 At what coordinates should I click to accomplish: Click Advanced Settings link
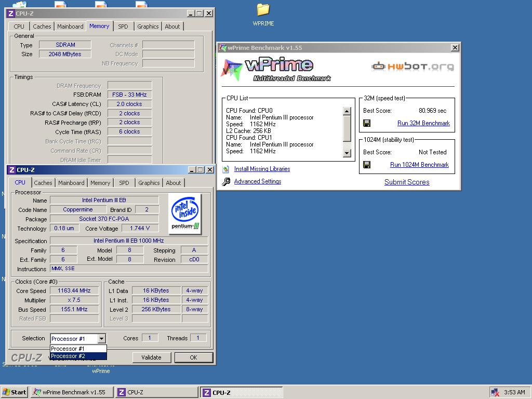pyautogui.click(x=258, y=181)
